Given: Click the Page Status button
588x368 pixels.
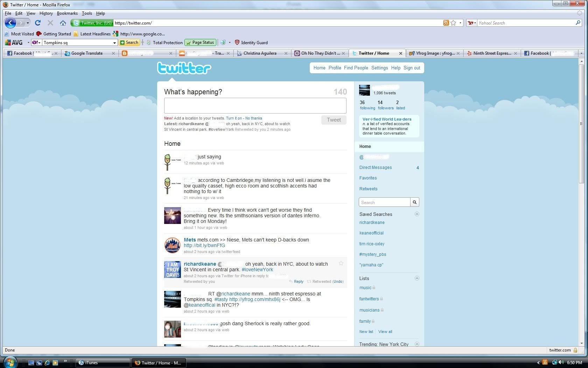Looking at the screenshot, I should (200, 42).
